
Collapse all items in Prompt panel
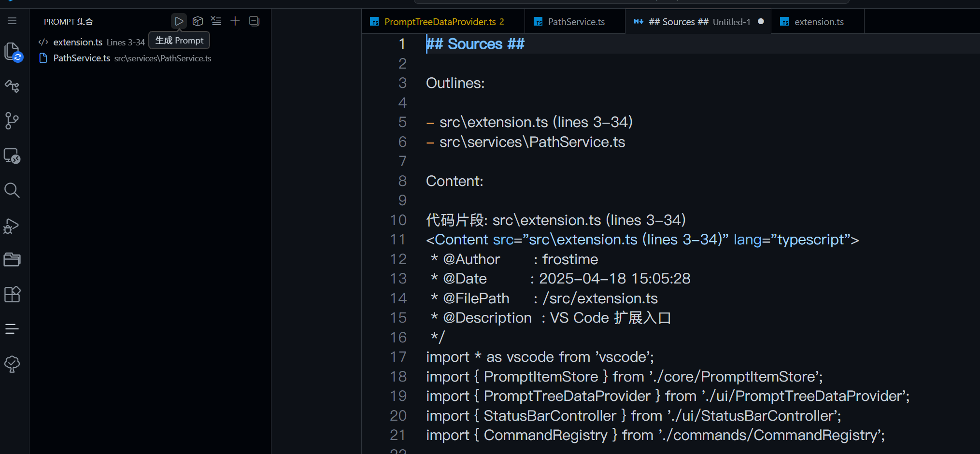click(x=254, y=21)
